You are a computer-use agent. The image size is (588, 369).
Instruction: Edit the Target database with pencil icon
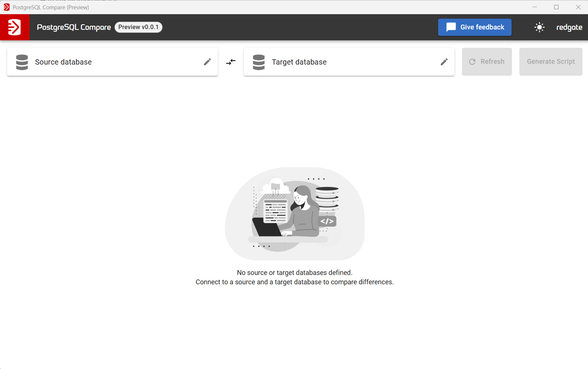tap(444, 62)
